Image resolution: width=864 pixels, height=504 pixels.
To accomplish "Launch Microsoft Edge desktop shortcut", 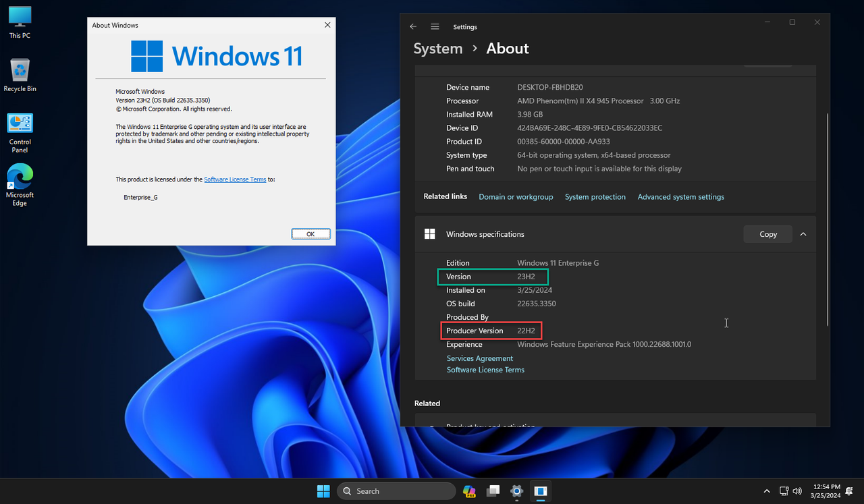I will pos(20,186).
